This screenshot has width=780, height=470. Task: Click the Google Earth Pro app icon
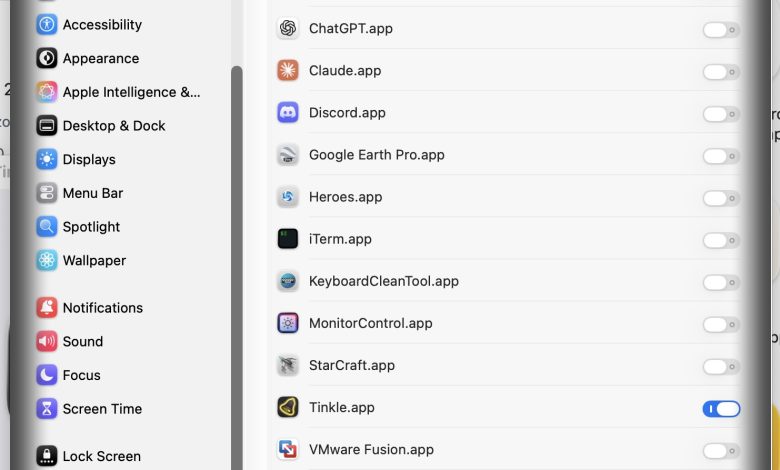pos(288,155)
